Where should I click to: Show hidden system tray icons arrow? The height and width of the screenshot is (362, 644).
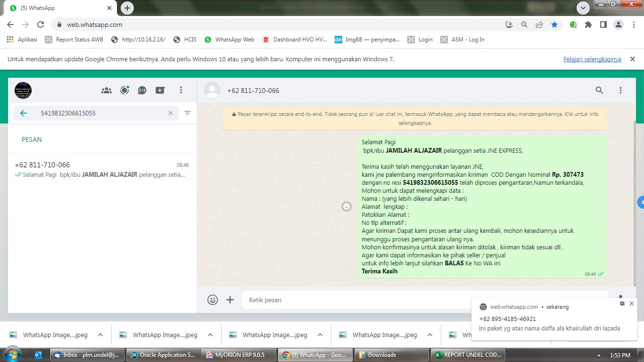pos(599,355)
